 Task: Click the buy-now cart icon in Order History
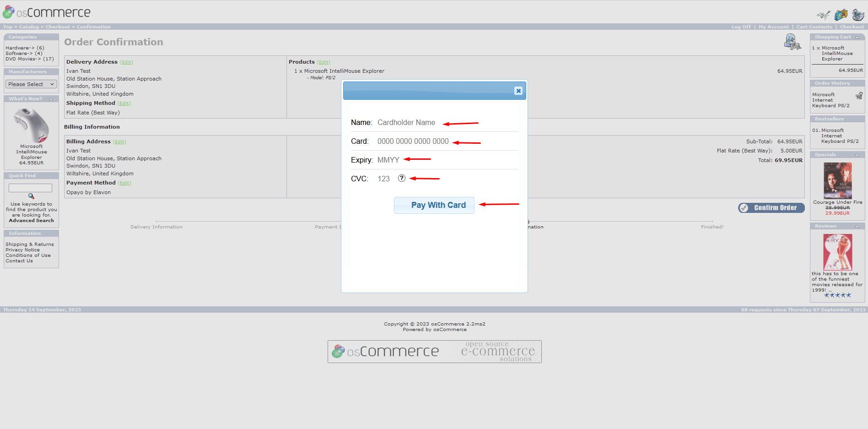coord(859,95)
